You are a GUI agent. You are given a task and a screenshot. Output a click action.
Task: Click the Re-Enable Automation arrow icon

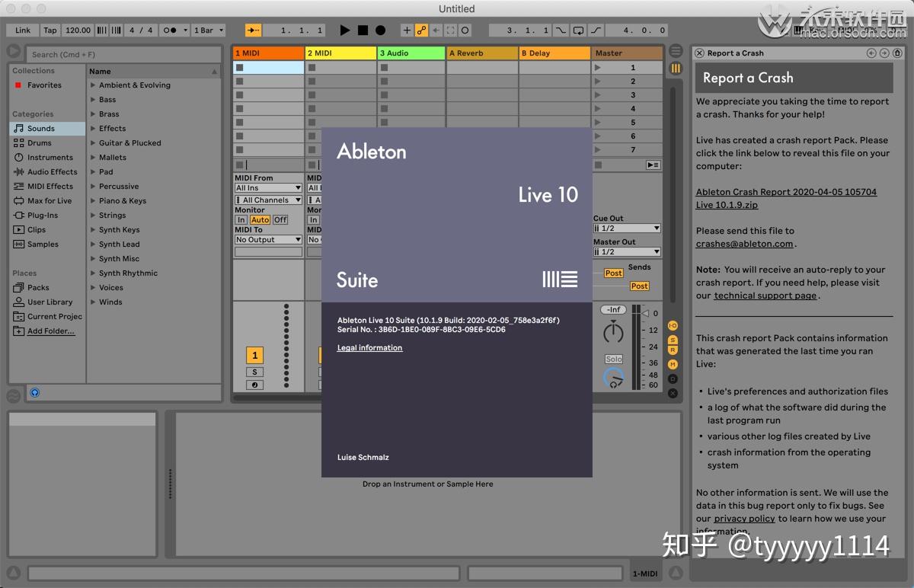pyautogui.click(x=436, y=30)
